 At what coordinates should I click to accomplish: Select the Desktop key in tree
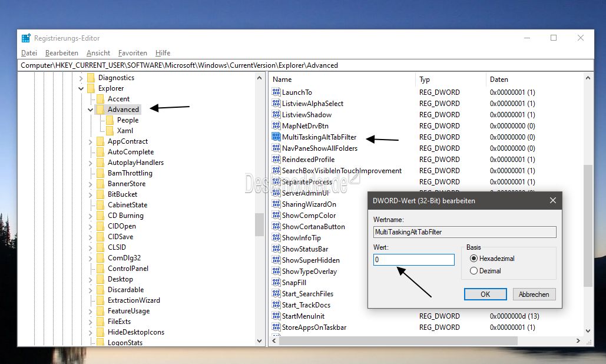[120, 279]
